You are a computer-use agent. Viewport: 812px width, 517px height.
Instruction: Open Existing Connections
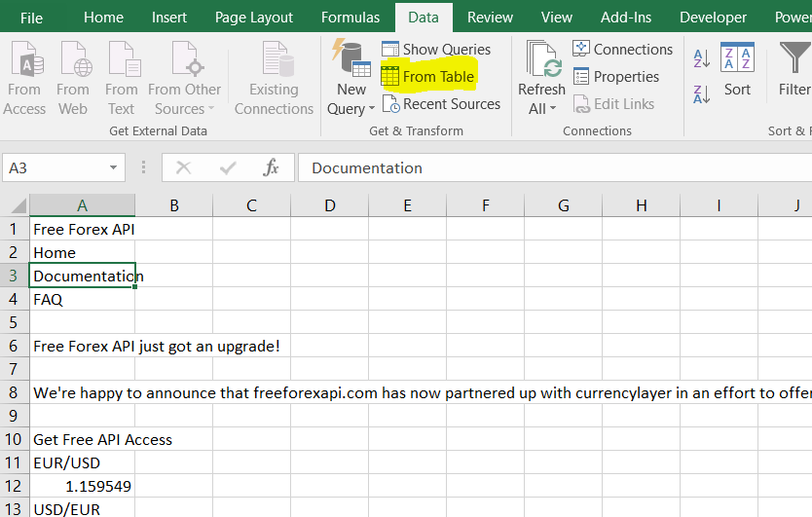click(x=274, y=79)
